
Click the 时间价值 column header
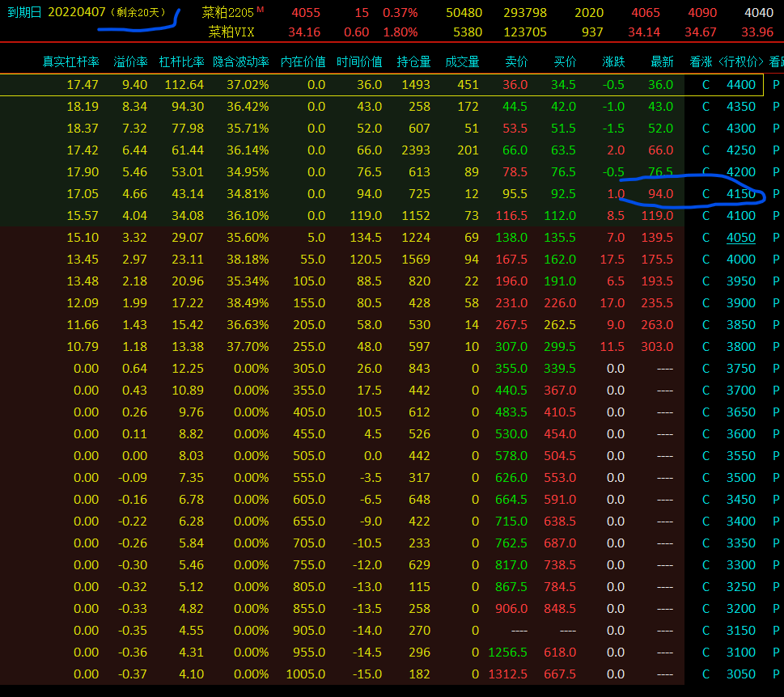(x=359, y=62)
